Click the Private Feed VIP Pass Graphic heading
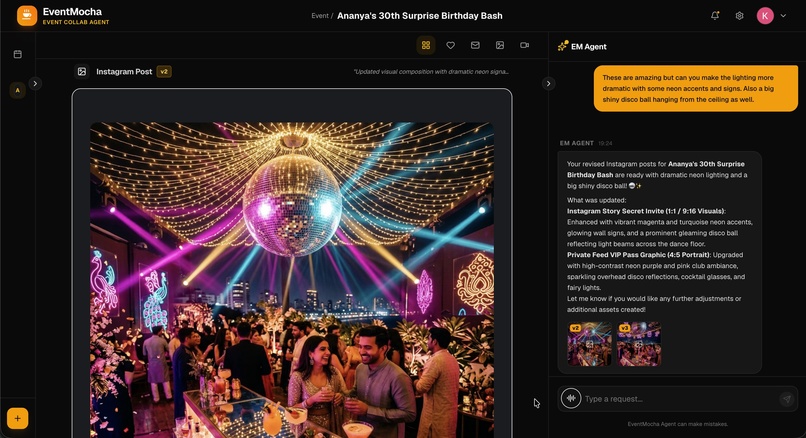This screenshot has height=438, width=806. tap(639, 254)
